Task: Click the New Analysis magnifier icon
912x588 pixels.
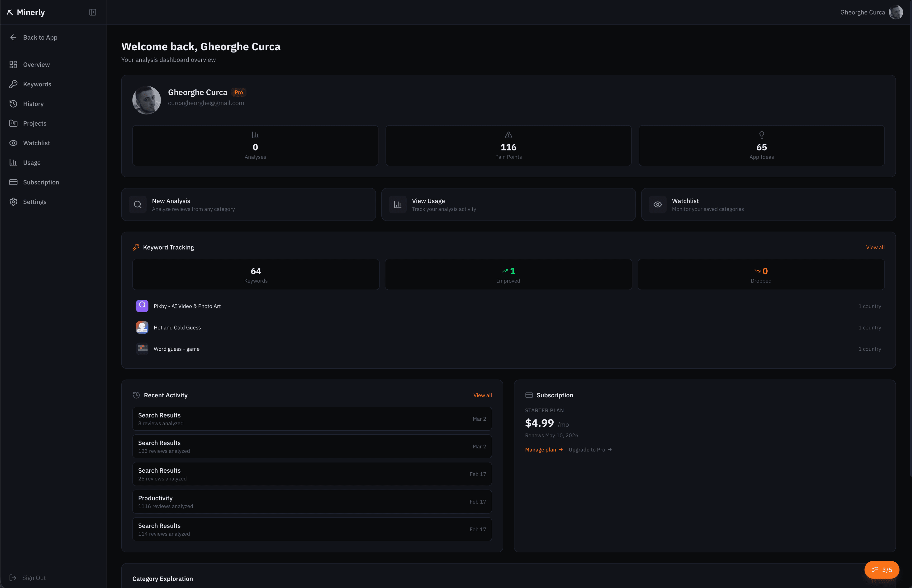Action: point(138,205)
